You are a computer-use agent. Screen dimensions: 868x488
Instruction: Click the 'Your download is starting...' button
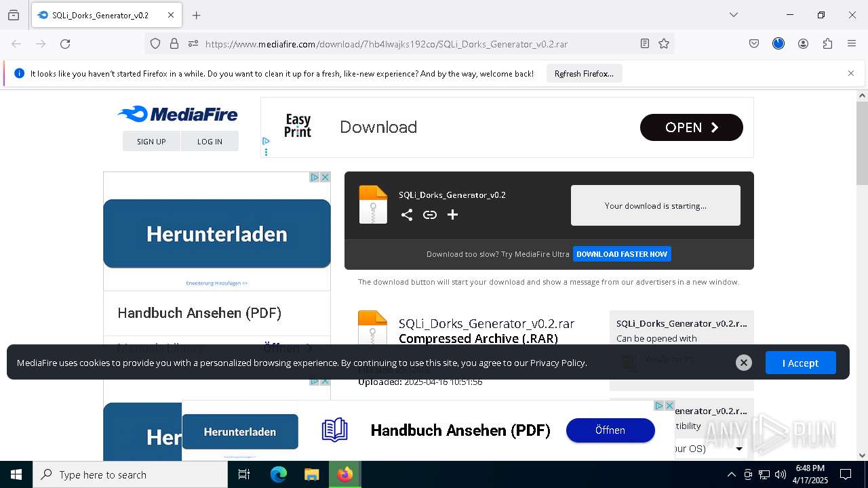[x=656, y=205]
